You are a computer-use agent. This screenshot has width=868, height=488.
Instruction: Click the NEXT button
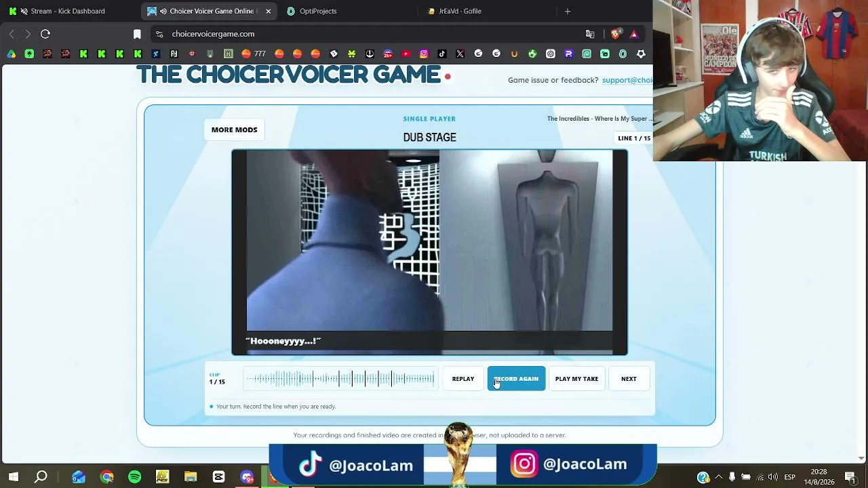[629, 379]
